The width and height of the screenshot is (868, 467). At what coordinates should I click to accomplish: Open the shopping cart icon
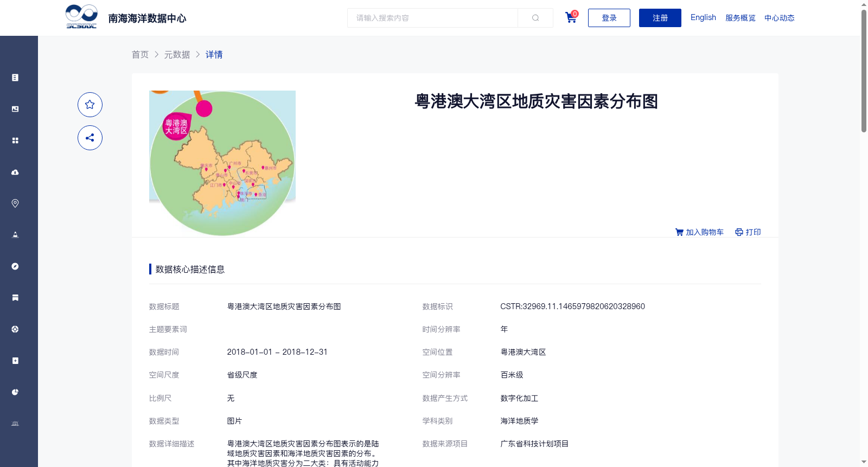pyautogui.click(x=571, y=17)
